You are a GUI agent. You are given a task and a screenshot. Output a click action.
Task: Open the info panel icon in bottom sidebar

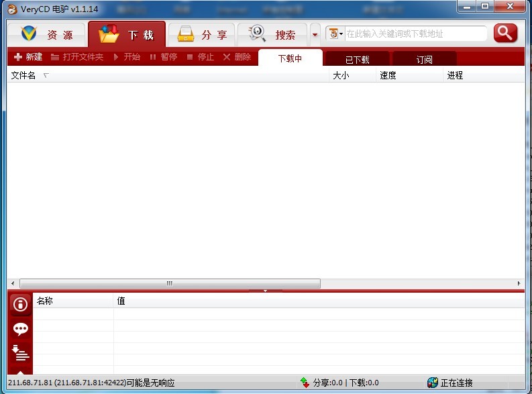[x=21, y=305]
